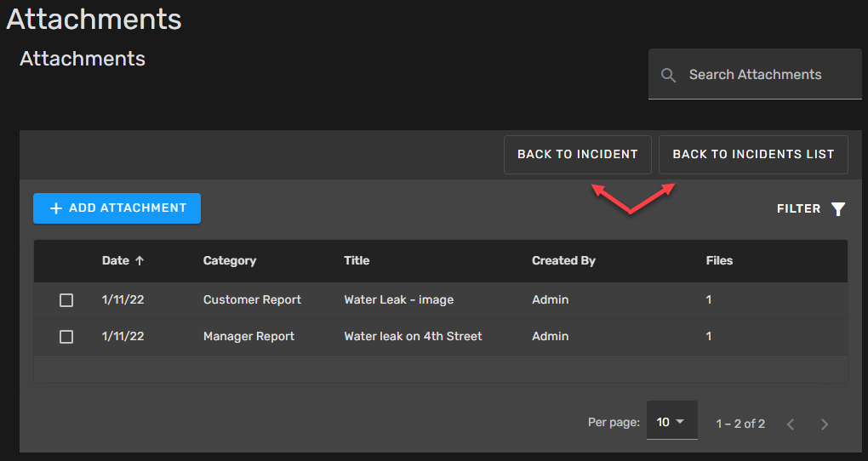Sort by the Category column header
The image size is (868, 461).
(x=230, y=261)
